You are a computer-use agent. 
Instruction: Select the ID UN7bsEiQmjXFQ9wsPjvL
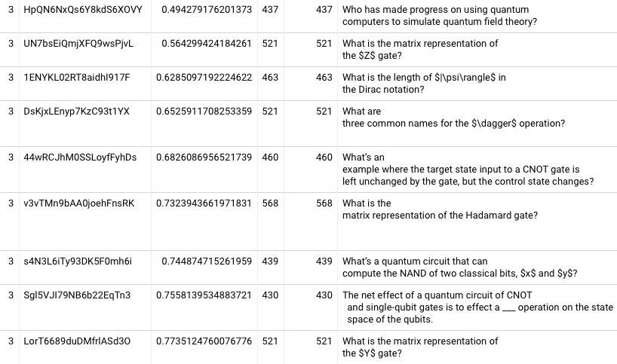[x=78, y=44]
